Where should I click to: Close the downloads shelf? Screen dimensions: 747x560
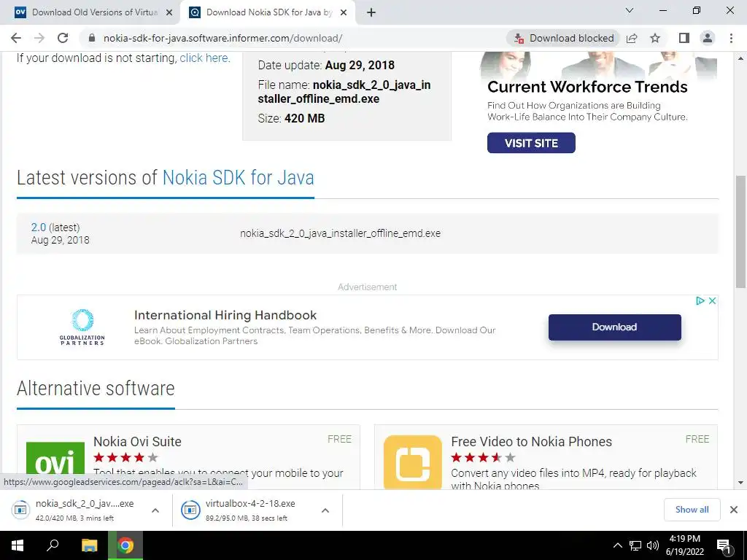tap(734, 510)
